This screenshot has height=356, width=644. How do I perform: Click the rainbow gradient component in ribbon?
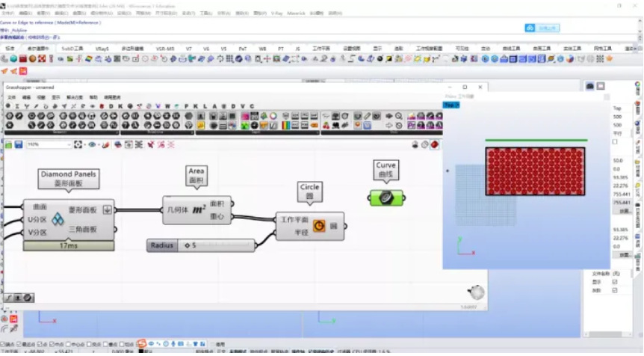click(x=285, y=126)
